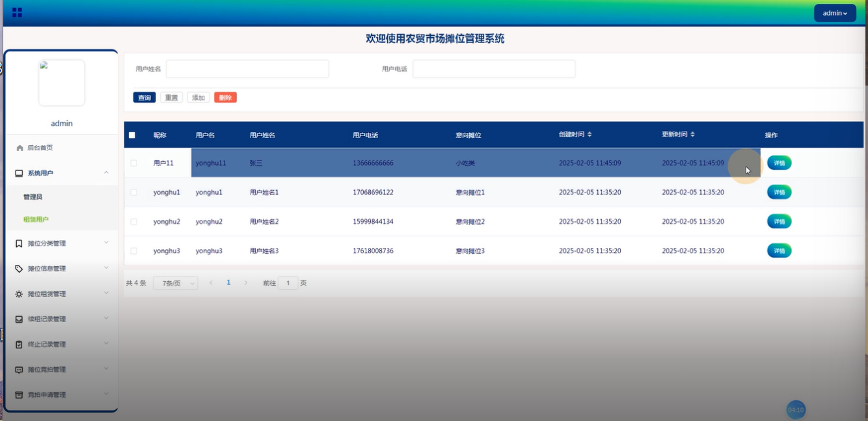Check the box for row yonghu1

tap(134, 193)
